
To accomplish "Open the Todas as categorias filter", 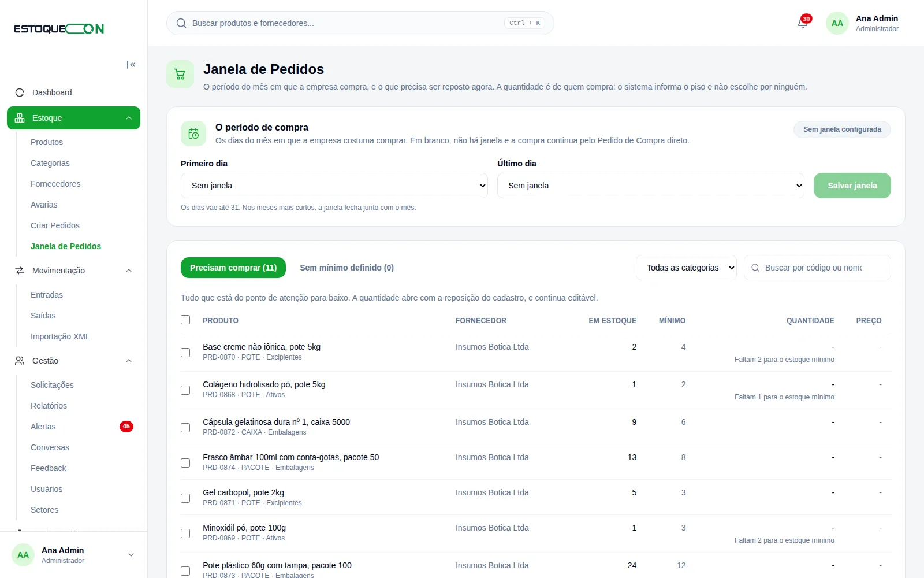I will coord(686,268).
